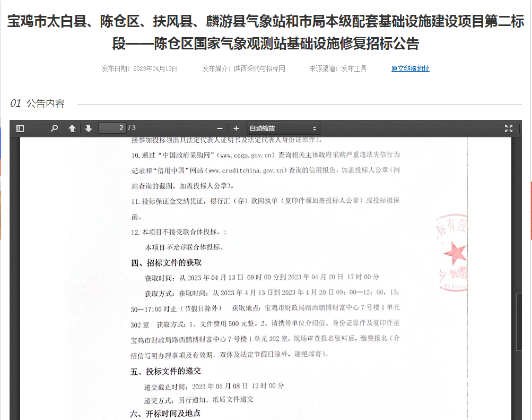
Task: Open the 原文链接地址 link
Action: 410,68
